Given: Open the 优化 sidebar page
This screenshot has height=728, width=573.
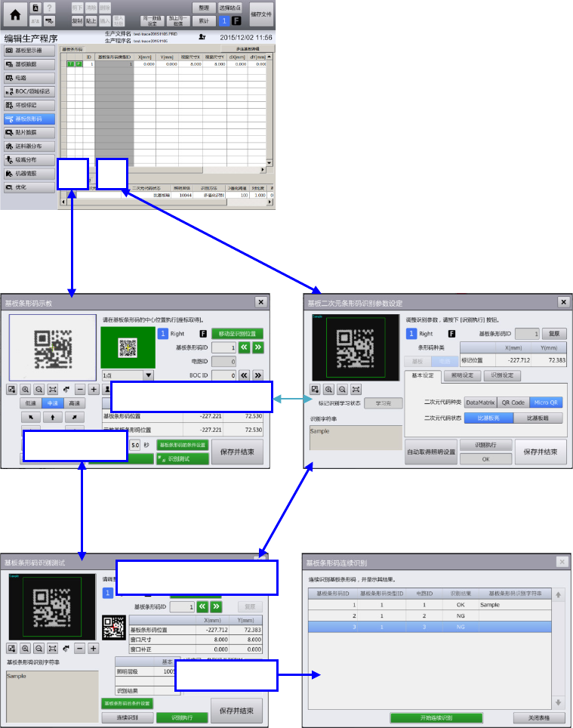Looking at the screenshot, I should tap(29, 187).
